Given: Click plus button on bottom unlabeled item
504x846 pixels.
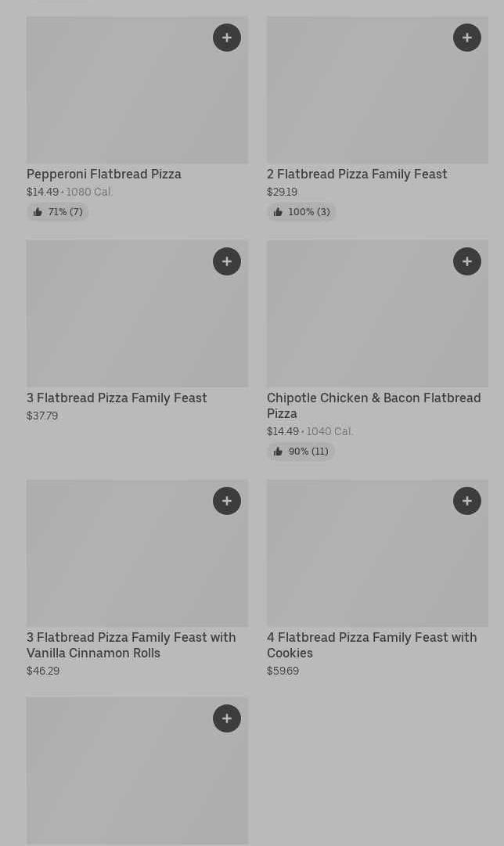Looking at the screenshot, I should (227, 718).
